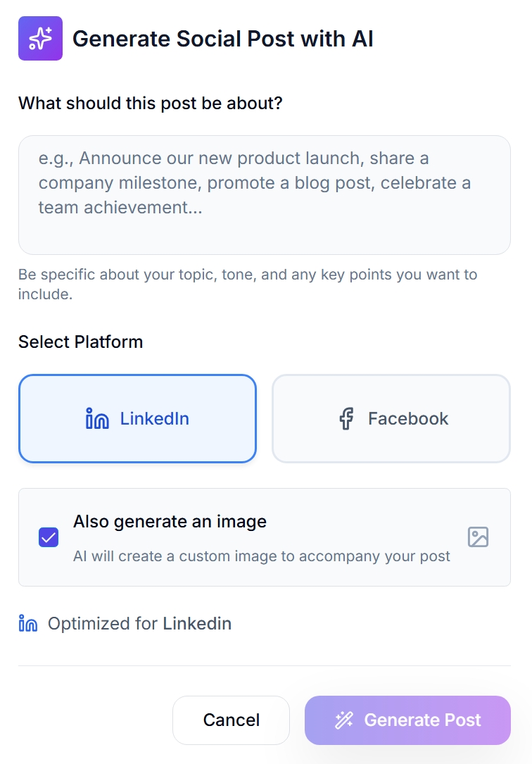Viewport: 532px width, 764px height.
Task: Click the bold "Linkedin" word in the optimized note
Action: pos(197,624)
